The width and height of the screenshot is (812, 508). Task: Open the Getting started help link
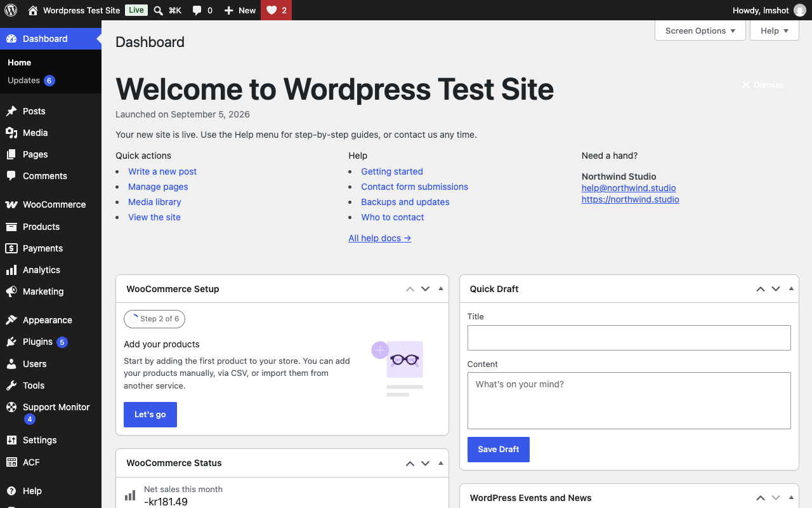(392, 171)
